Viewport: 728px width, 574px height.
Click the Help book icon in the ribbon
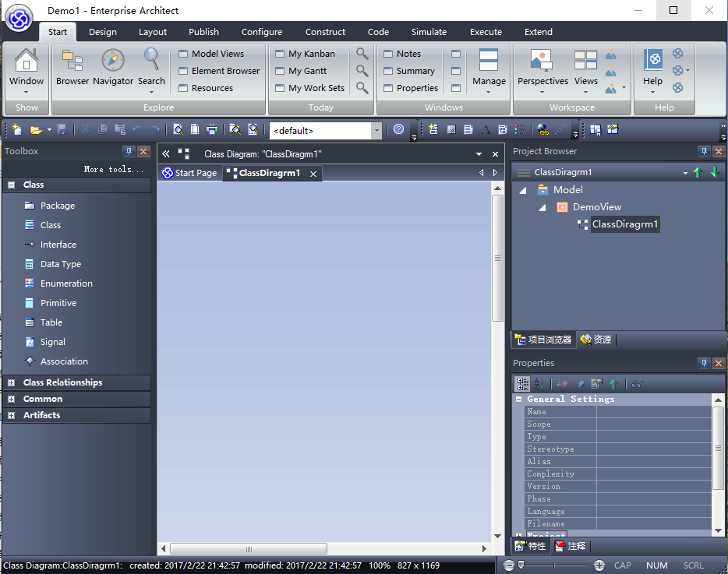coord(652,60)
